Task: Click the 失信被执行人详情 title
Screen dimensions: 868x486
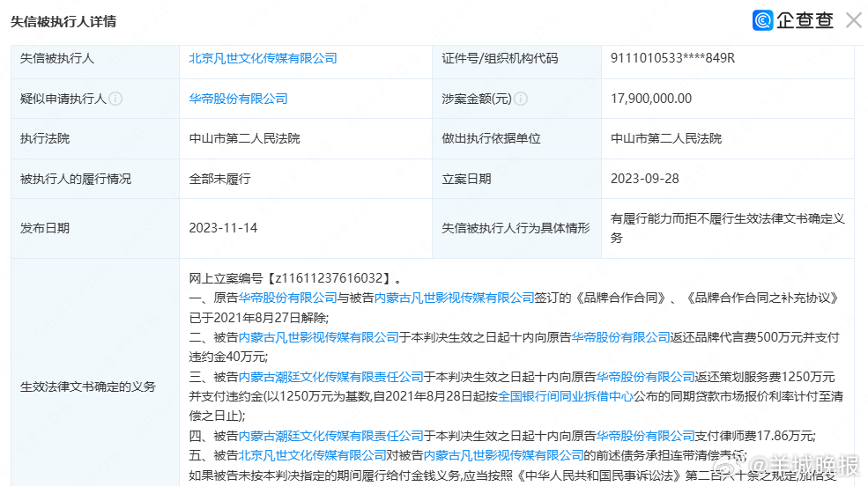Action: point(63,21)
